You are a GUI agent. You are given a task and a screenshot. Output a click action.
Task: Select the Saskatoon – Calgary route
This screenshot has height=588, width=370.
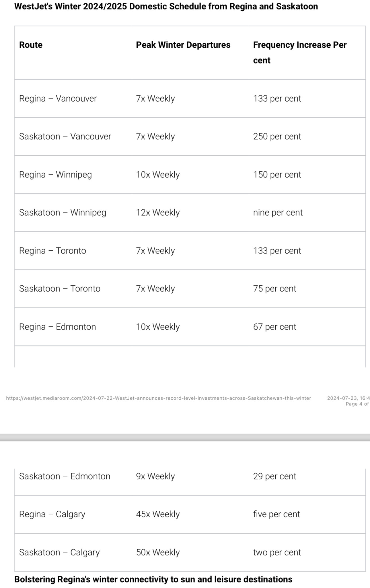(x=59, y=552)
